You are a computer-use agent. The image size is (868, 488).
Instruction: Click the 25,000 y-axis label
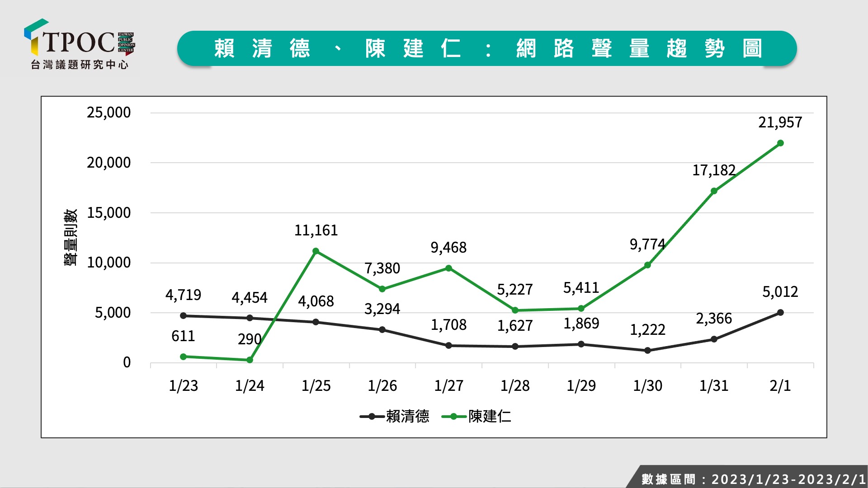click(x=108, y=113)
